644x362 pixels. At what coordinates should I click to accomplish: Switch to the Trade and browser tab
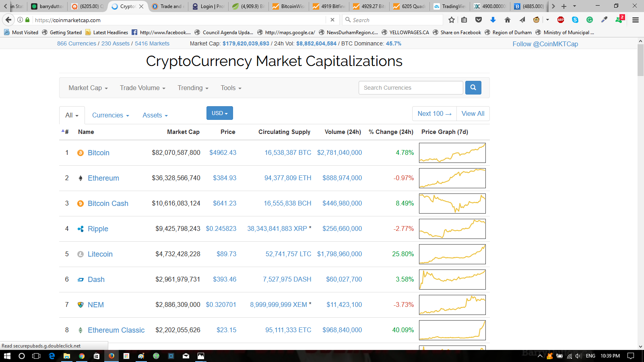[x=168, y=6]
